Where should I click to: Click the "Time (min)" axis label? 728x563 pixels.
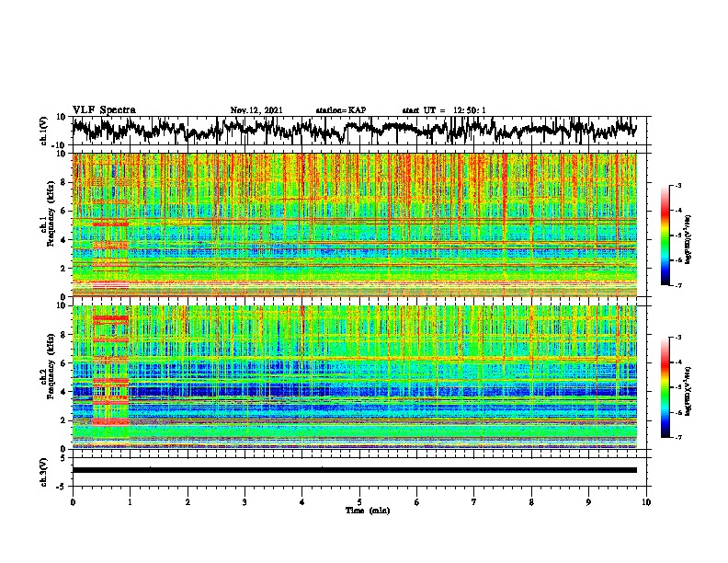click(368, 511)
